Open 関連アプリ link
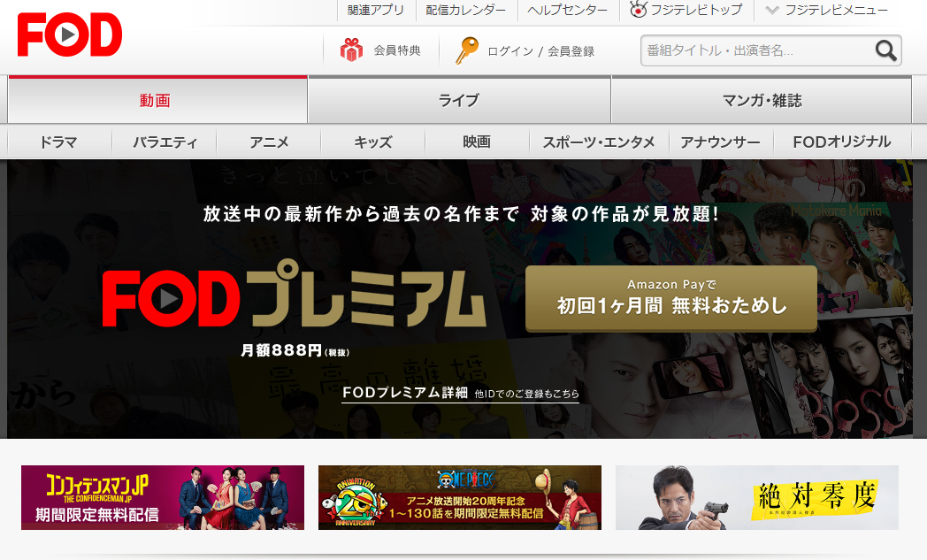 [x=376, y=10]
